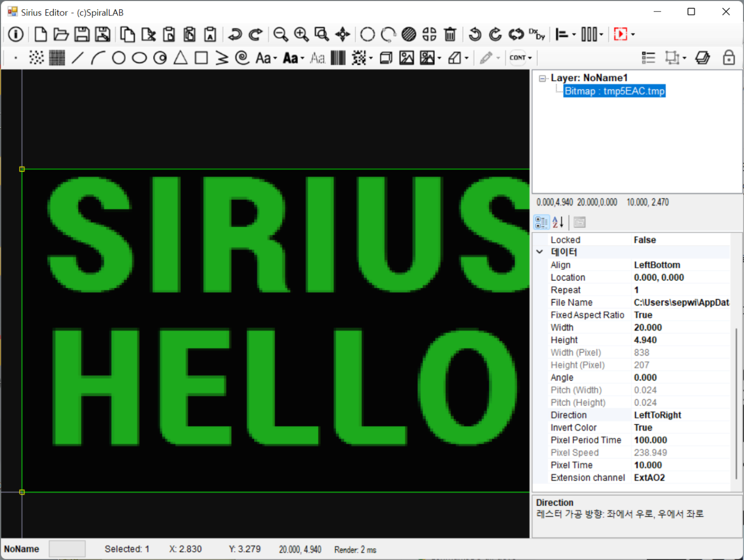Activate the pan move tool
This screenshot has height=560, width=744.
pos(342,34)
